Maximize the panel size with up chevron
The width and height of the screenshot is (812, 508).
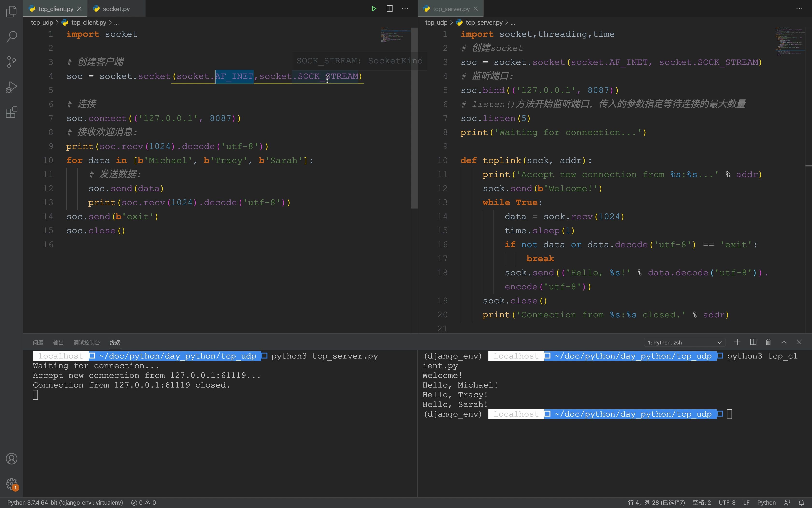pyautogui.click(x=784, y=342)
